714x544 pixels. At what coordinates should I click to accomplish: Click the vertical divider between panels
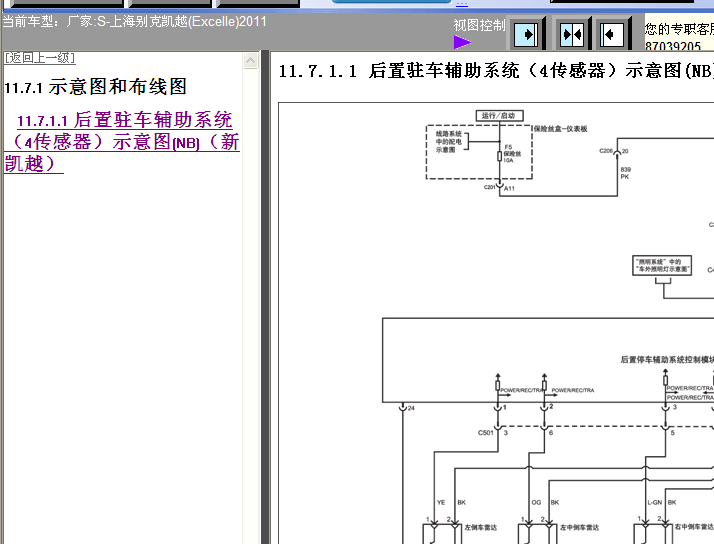(265, 297)
